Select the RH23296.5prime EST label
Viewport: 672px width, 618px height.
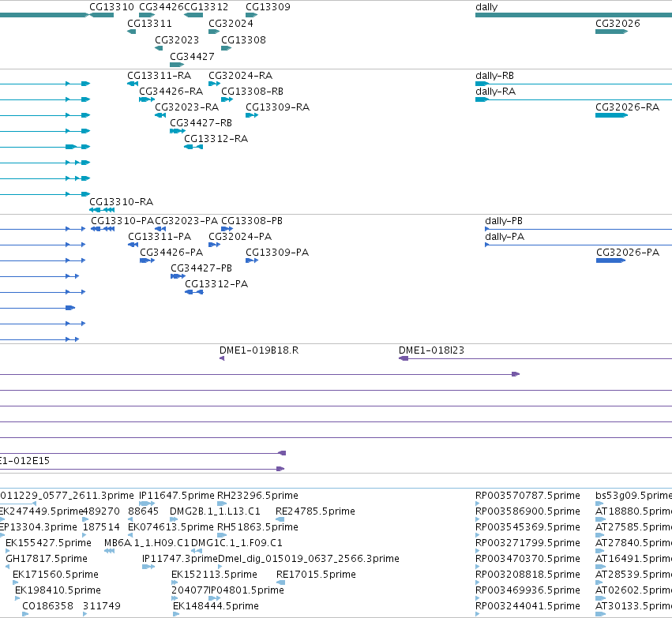point(257,495)
